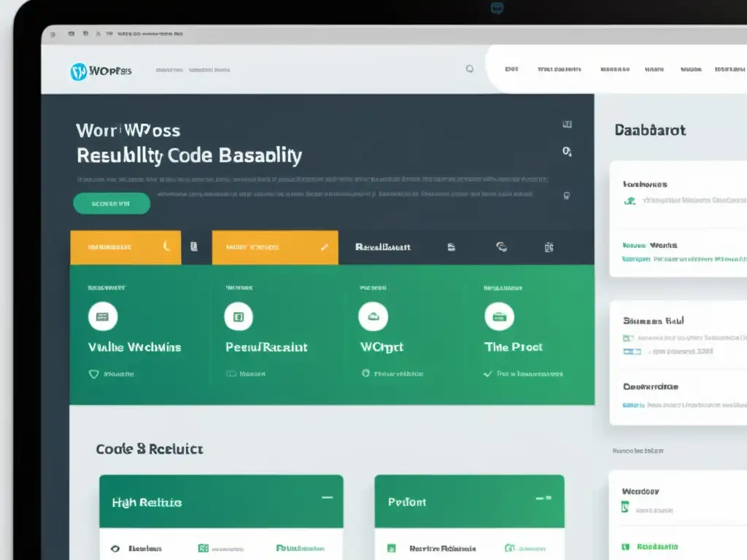747x560 pixels.
Task: Open the fourth header navigation item
Action: [654, 69]
